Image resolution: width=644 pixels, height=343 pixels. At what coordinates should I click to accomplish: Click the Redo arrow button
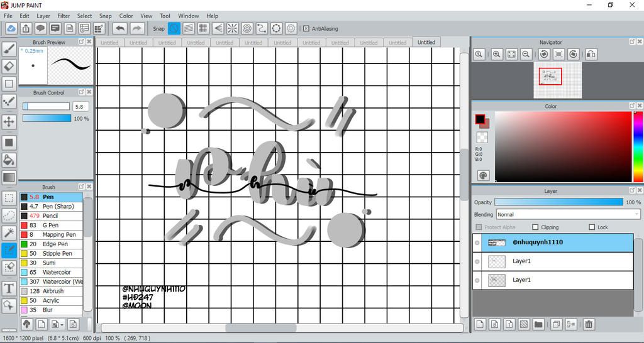click(138, 28)
